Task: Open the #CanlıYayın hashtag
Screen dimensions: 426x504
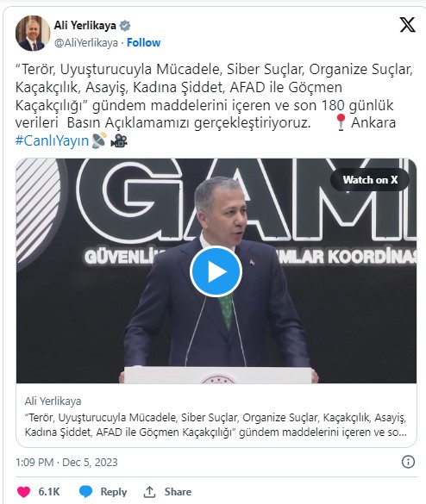Action: [x=52, y=140]
